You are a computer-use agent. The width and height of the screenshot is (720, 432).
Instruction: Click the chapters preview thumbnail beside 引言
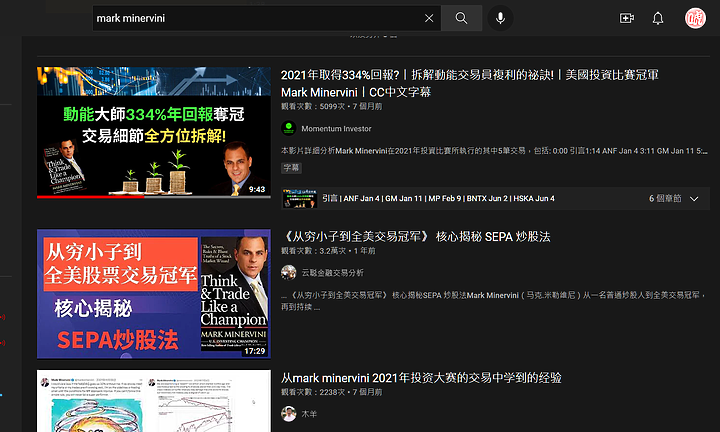[299, 198]
